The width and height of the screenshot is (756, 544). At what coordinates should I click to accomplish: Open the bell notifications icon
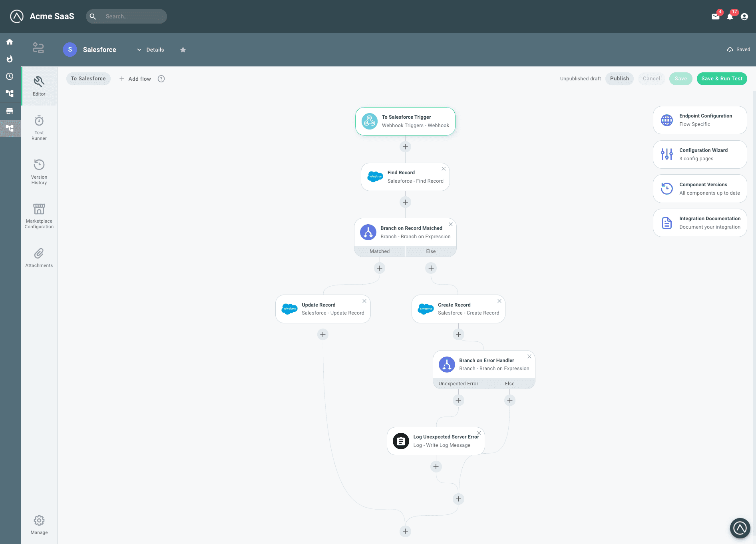pos(730,16)
